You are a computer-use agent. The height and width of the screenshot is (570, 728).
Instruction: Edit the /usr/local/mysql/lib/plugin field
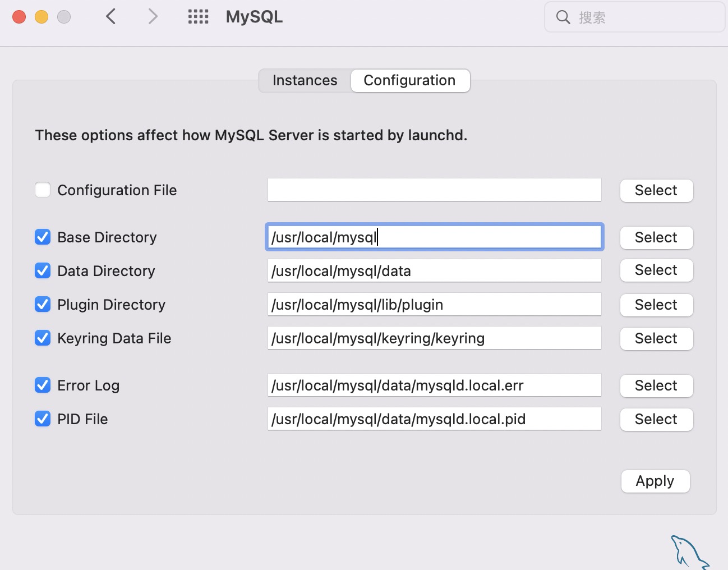click(x=435, y=304)
